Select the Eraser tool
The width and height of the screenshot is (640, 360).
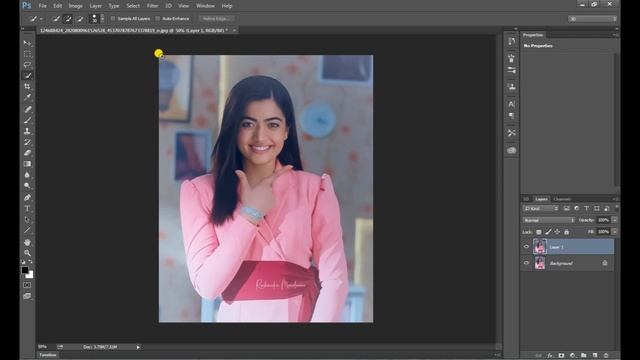[x=27, y=153]
